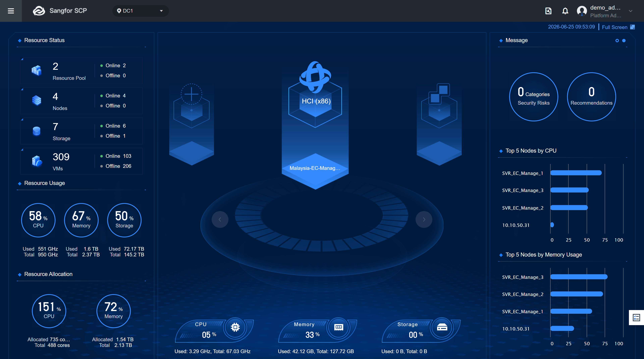Click the 50% Storage usage gauge

coord(124,220)
